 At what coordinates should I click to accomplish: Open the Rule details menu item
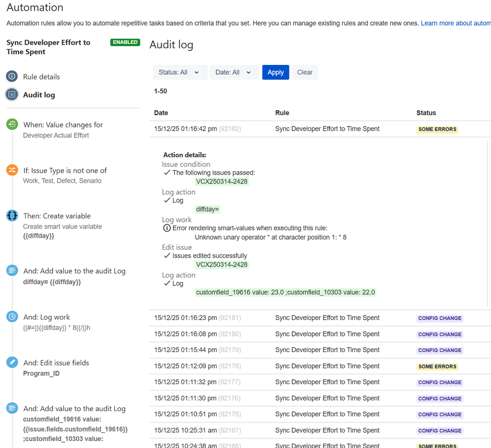41,77
